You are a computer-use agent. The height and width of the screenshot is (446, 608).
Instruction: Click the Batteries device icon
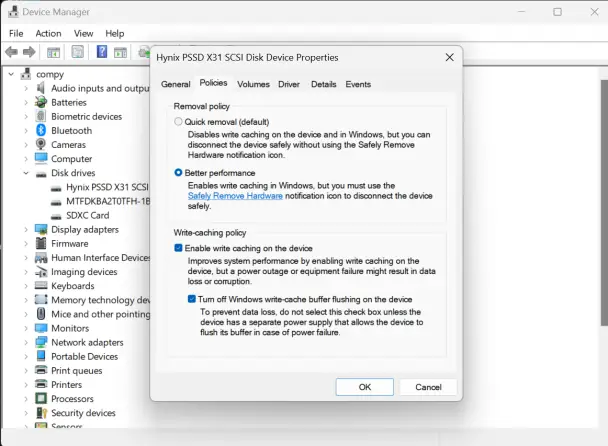(41, 102)
